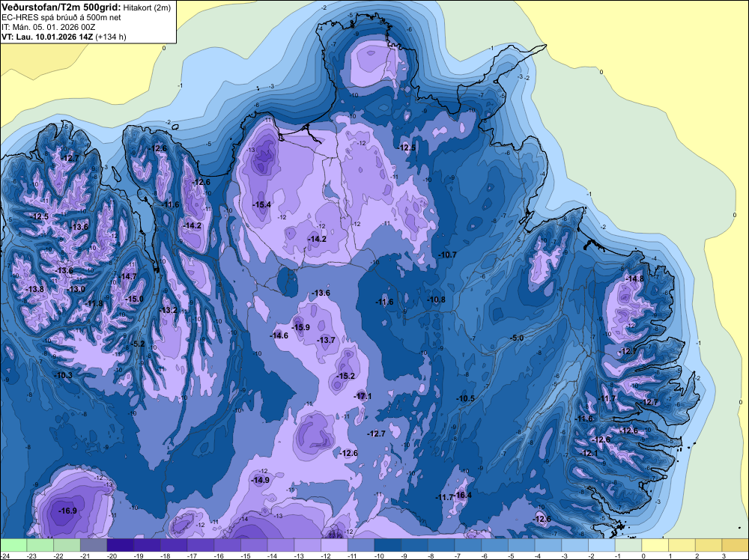
Task: Select the -13.0 temperature label
Action: pos(76,289)
